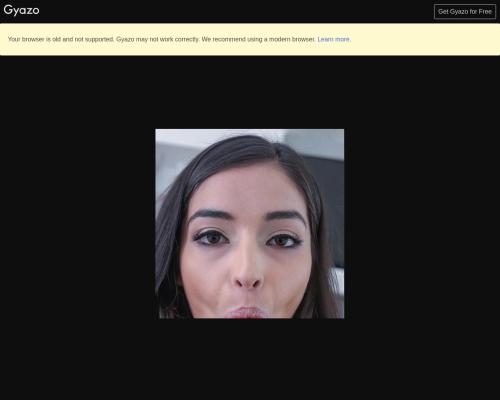Click the black area right of the image

(422, 224)
